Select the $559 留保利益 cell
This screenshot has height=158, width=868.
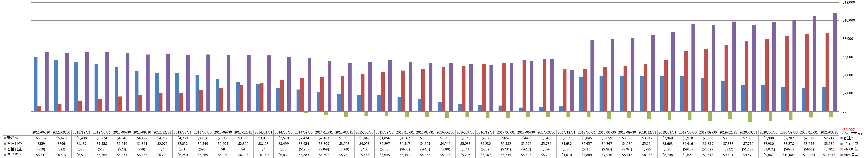click(x=41, y=144)
